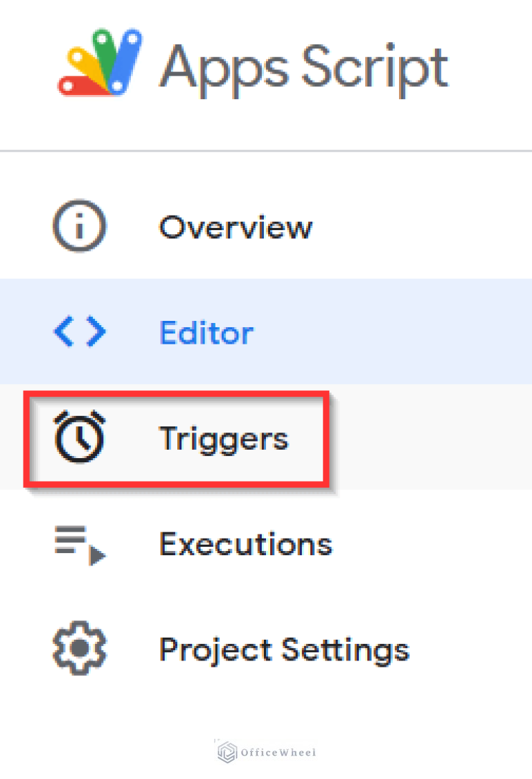
Task: Open Project Settings via the gear icon
Action: pos(79,649)
